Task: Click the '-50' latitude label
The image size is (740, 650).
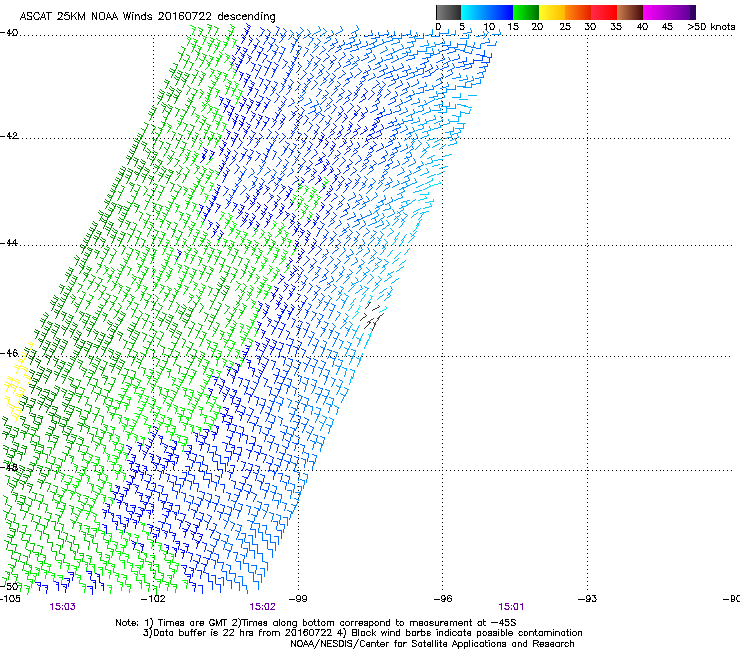Action: [9, 586]
